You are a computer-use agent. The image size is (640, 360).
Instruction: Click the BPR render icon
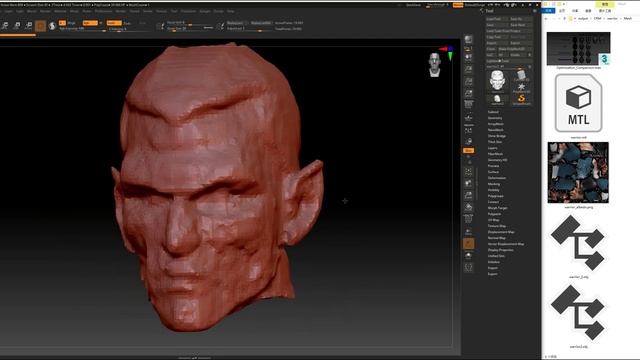pyautogui.click(x=468, y=39)
